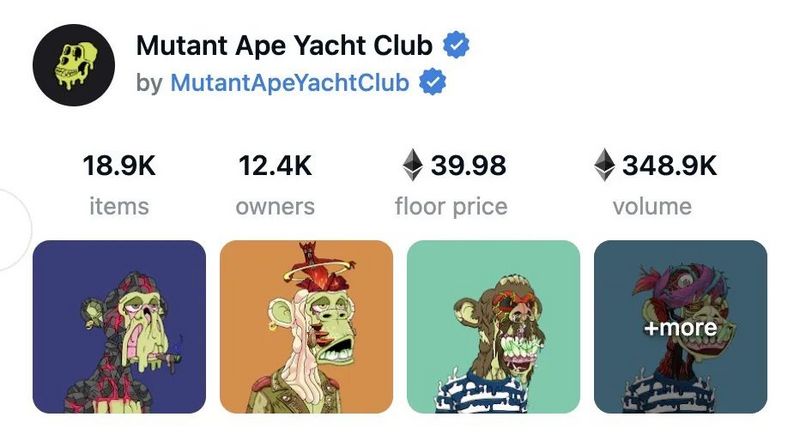Click the partial circular button at left edge

(x=14, y=229)
